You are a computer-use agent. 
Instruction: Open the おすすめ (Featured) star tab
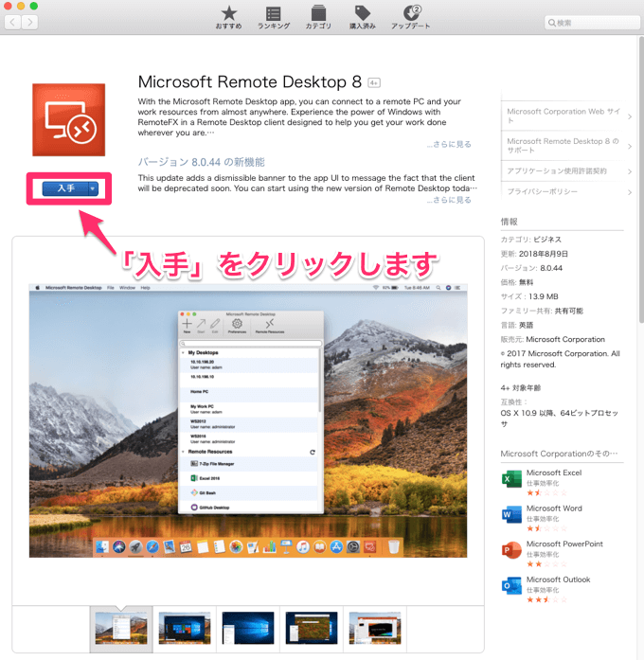[x=229, y=17]
